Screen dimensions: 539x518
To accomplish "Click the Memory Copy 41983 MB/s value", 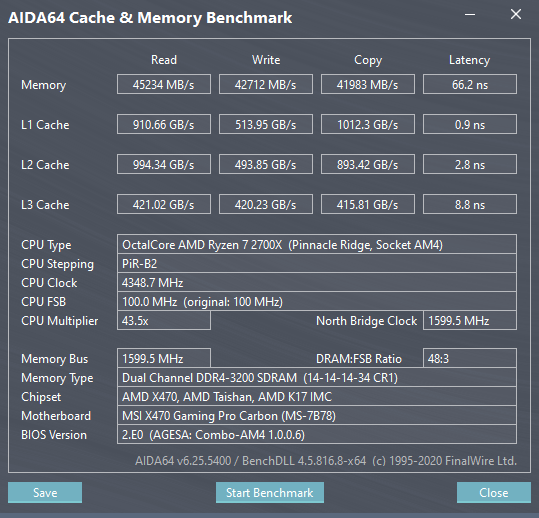I will (368, 84).
